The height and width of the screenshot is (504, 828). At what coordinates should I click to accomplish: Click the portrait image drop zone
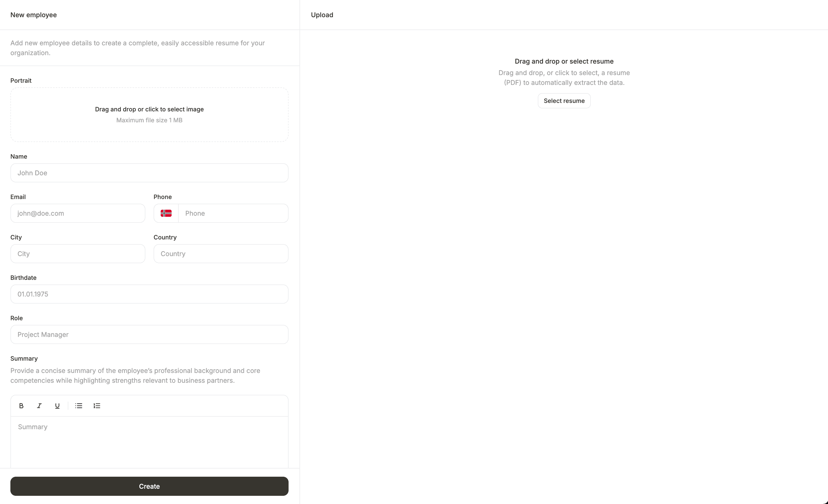(x=149, y=114)
